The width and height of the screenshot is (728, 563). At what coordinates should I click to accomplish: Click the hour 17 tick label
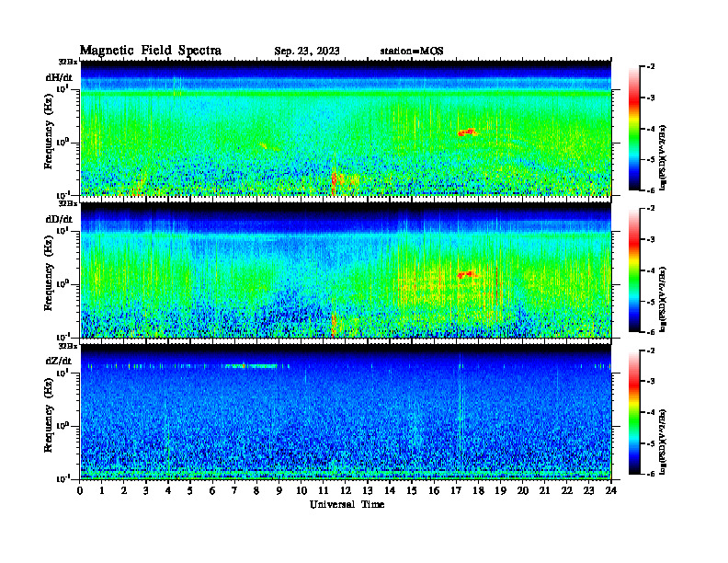pos(457,490)
